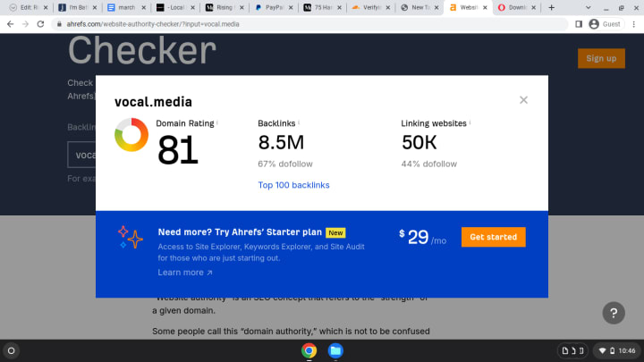Click the Backlinks info icon
The width and height of the screenshot is (644, 362).
299,122
